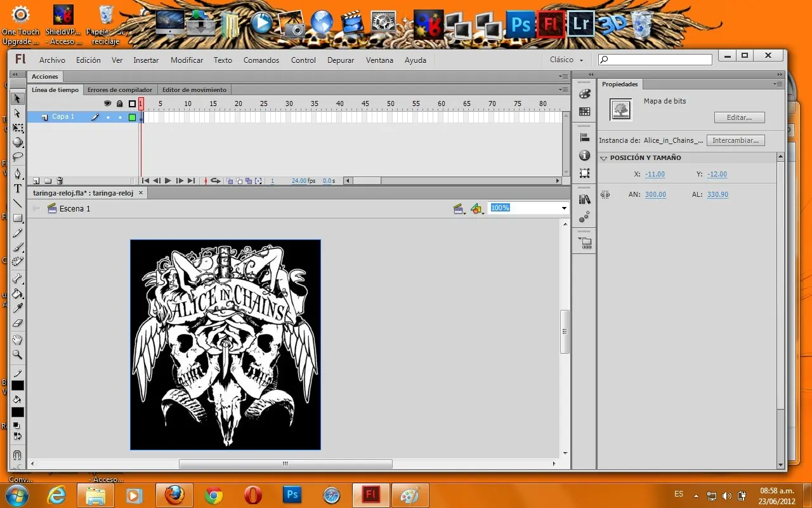Toggle loop playback button
The width and height of the screenshot is (812, 508).
pos(216,181)
